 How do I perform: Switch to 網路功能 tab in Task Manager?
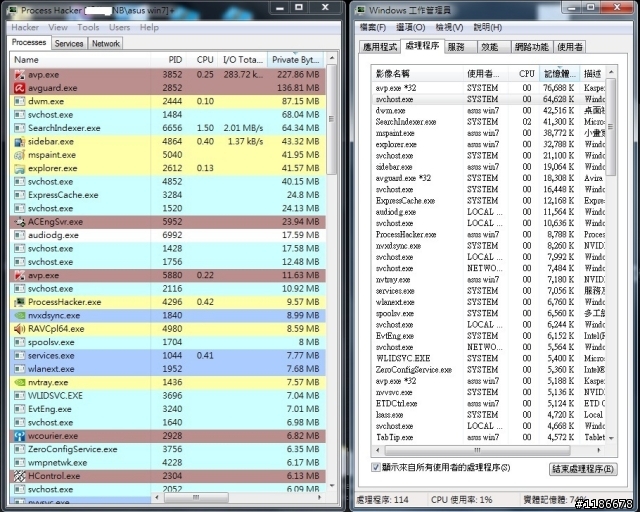532,47
